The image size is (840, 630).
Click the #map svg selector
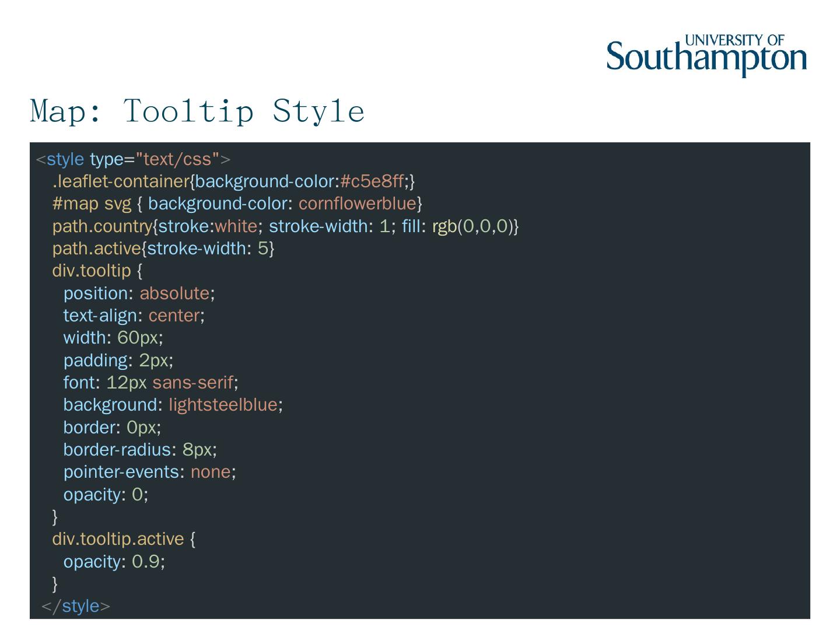pos(92,204)
